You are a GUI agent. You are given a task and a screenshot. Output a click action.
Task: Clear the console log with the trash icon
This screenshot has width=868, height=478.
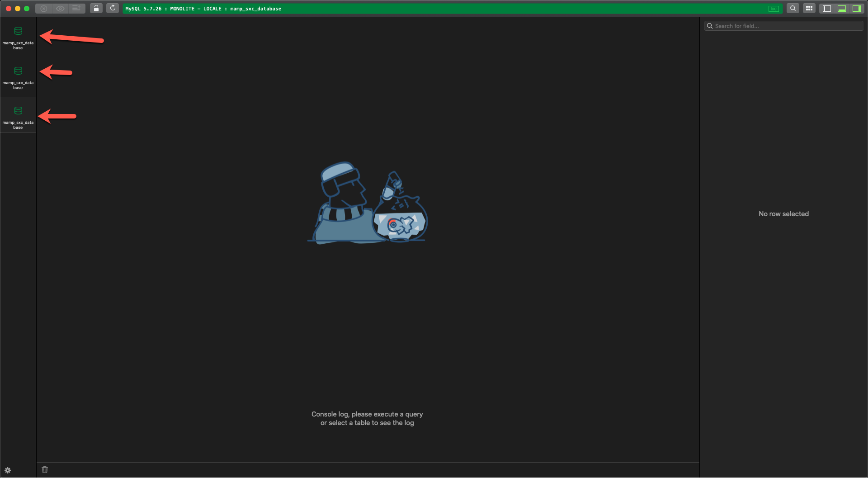pos(44,469)
